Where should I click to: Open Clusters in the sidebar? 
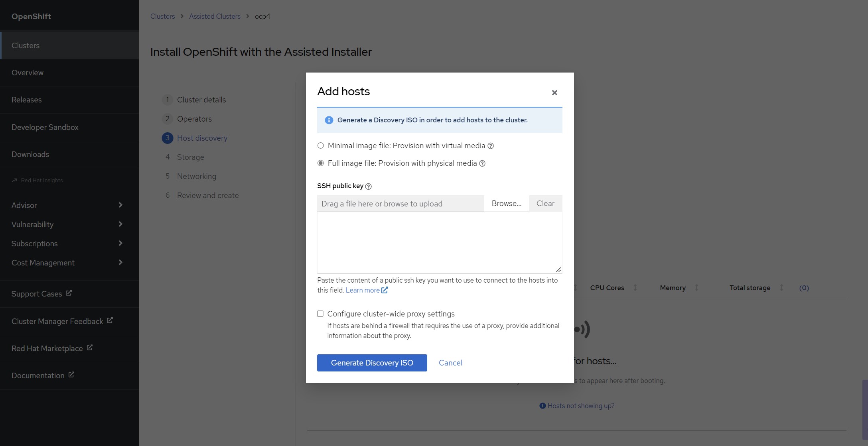click(x=69, y=45)
